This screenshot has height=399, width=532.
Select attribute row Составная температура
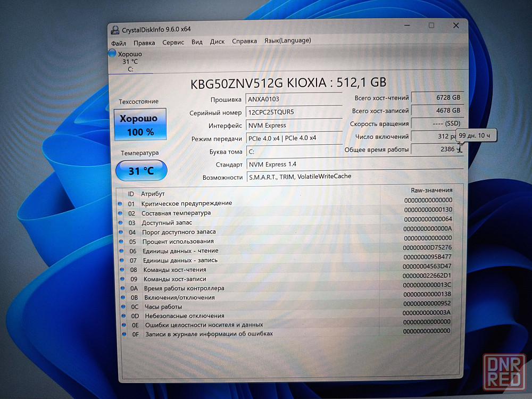coord(285,212)
